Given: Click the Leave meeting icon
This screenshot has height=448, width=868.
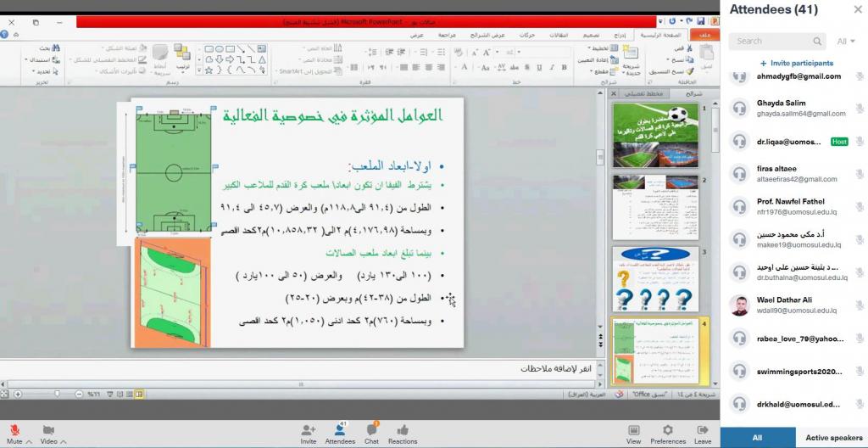Looking at the screenshot, I should tap(703, 430).
